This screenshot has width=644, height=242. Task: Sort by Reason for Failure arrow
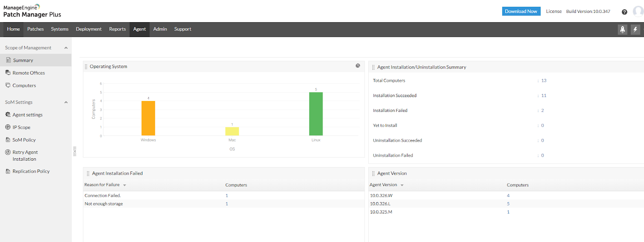(125, 185)
